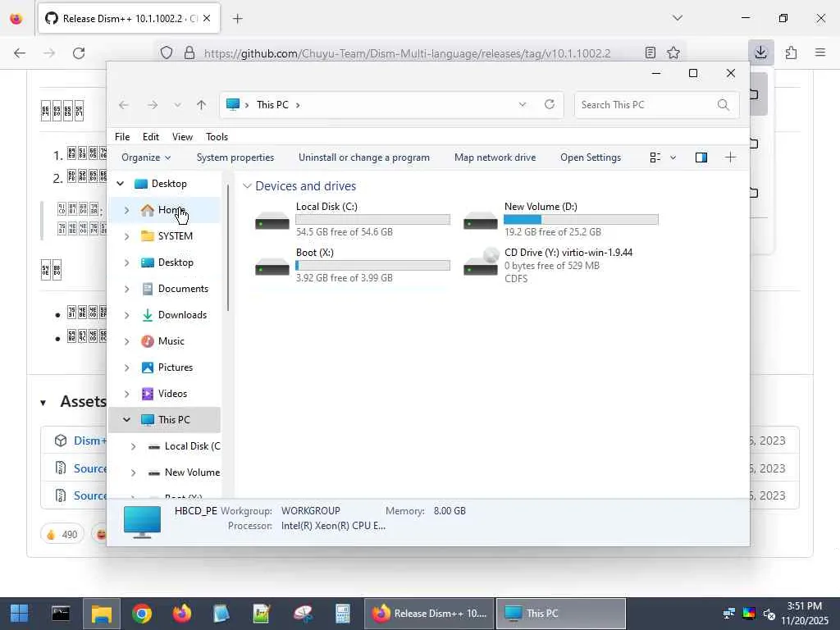This screenshot has width=840, height=630.
Task: Click the search magnifier in Search This PC
Action: point(724,105)
